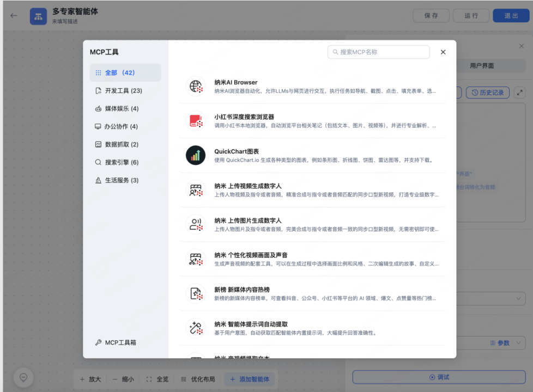
Task: Click the 纳米 上传视频生成数字人 icon
Action: pyautogui.click(x=195, y=189)
